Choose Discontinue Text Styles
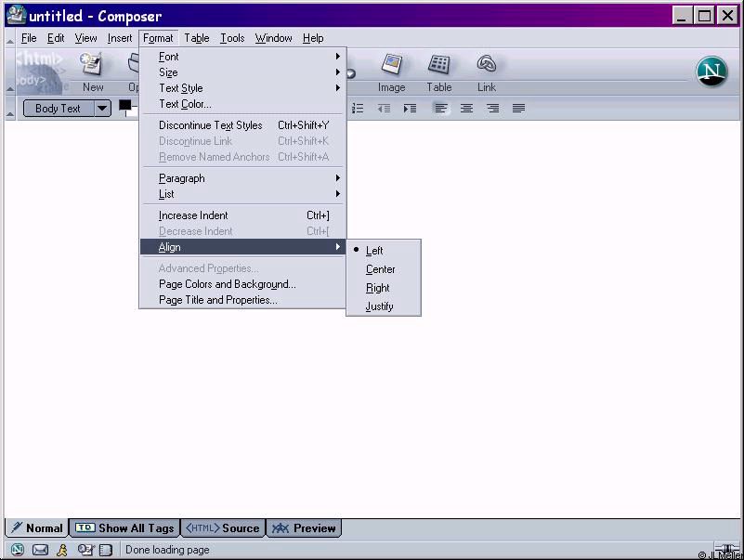The width and height of the screenshot is (744, 560). point(243,125)
